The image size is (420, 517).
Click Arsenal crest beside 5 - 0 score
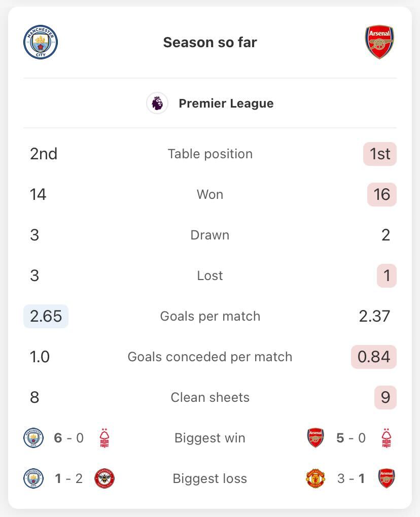coord(316,438)
